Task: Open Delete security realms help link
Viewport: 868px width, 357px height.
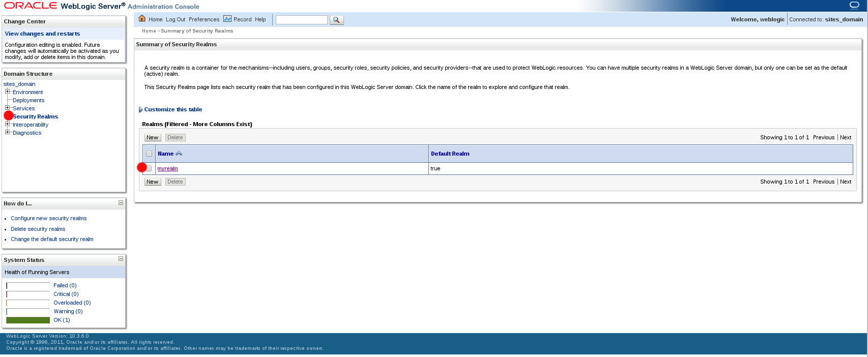Action: [x=38, y=229]
